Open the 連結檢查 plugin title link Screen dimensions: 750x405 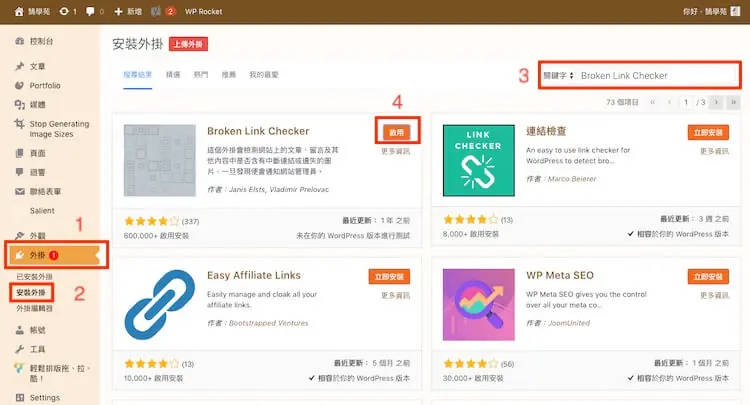[546, 131]
